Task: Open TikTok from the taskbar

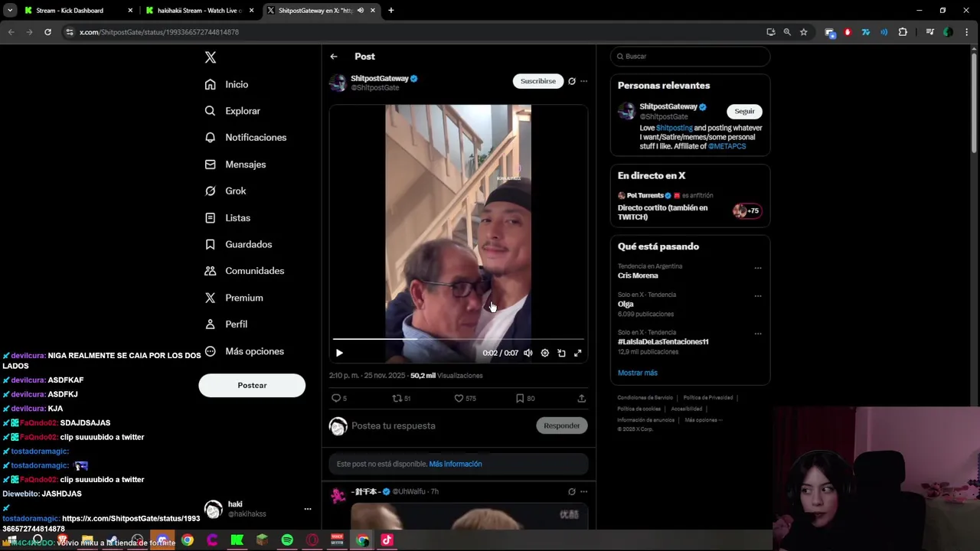Action: click(387, 540)
